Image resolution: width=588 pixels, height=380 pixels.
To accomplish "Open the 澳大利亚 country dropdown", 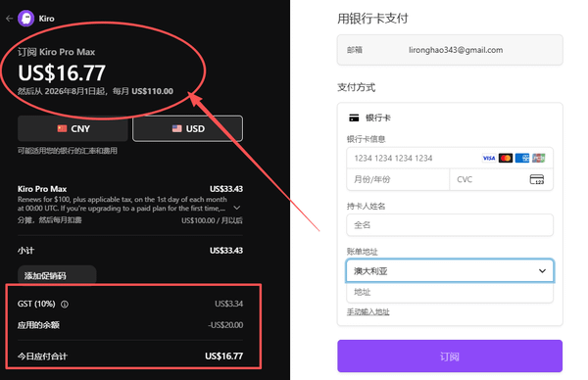I will (450, 270).
